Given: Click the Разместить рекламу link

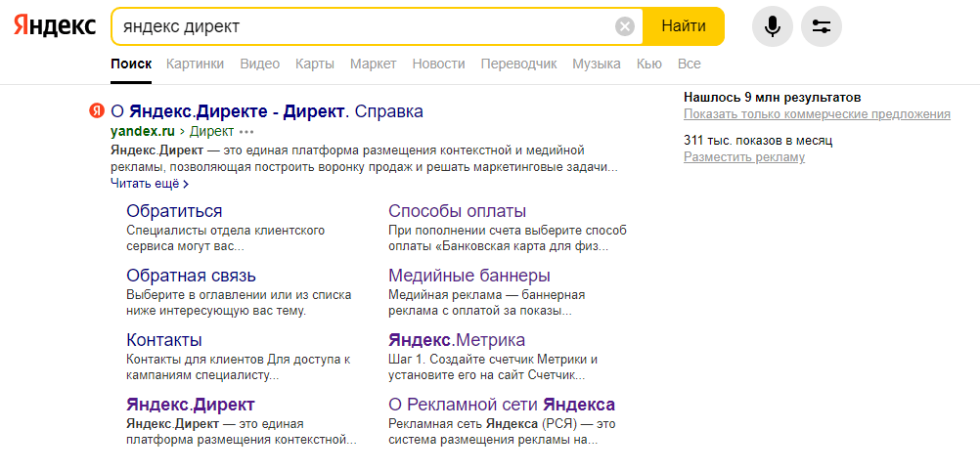Looking at the screenshot, I should [744, 157].
